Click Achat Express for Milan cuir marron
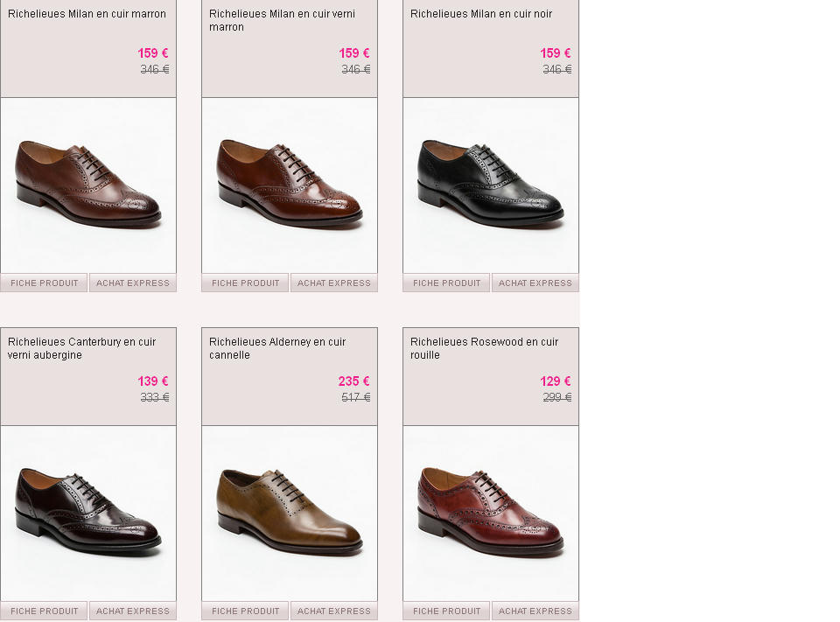This screenshot has height=622, width=840. pos(133,283)
